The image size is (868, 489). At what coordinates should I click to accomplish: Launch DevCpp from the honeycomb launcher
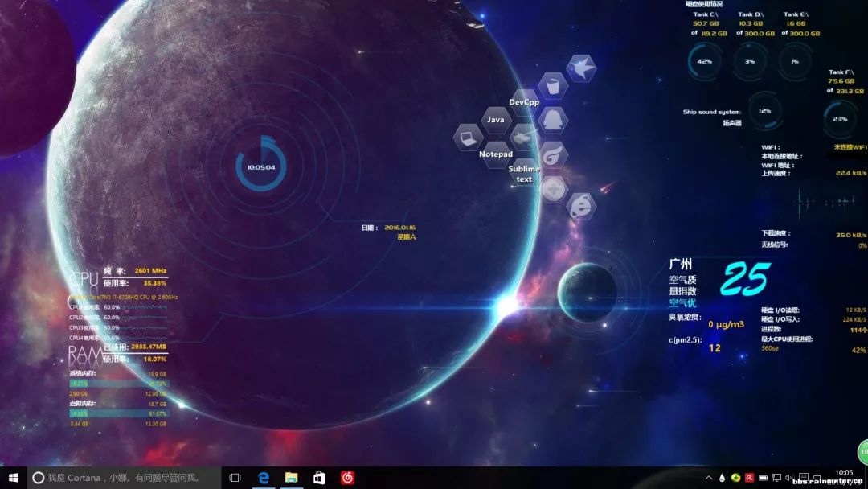[524, 102]
